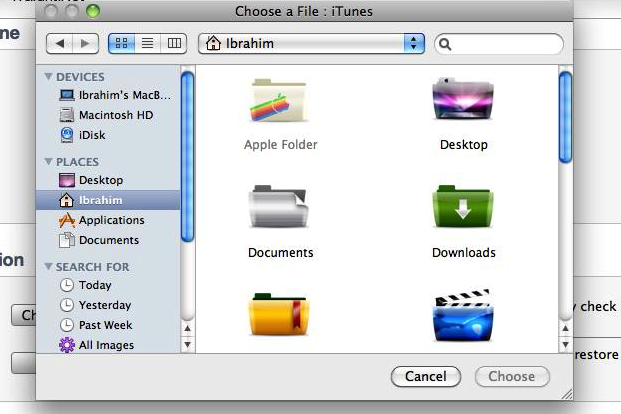621x414 pixels.
Task: Click the dialog resize grip corner
Action: pyautogui.click(x=567, y=394)
